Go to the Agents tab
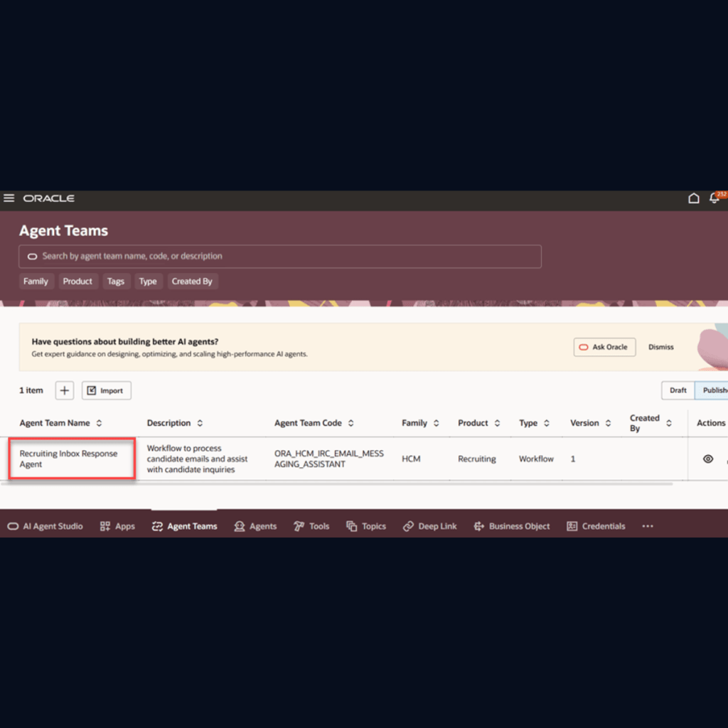Viewport: 728px width, 728px height. click(x=255, y=526)
